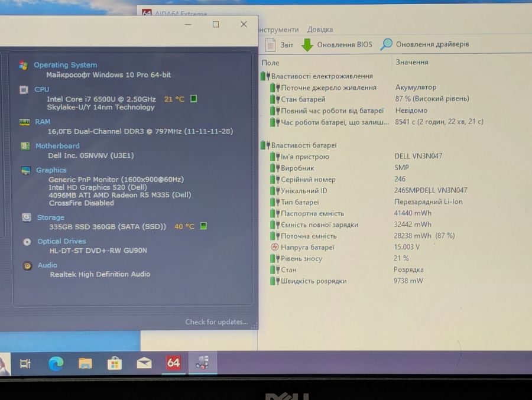Click the Speccy window maximize button
The image size is (532, 400).
tap(216, 24)
